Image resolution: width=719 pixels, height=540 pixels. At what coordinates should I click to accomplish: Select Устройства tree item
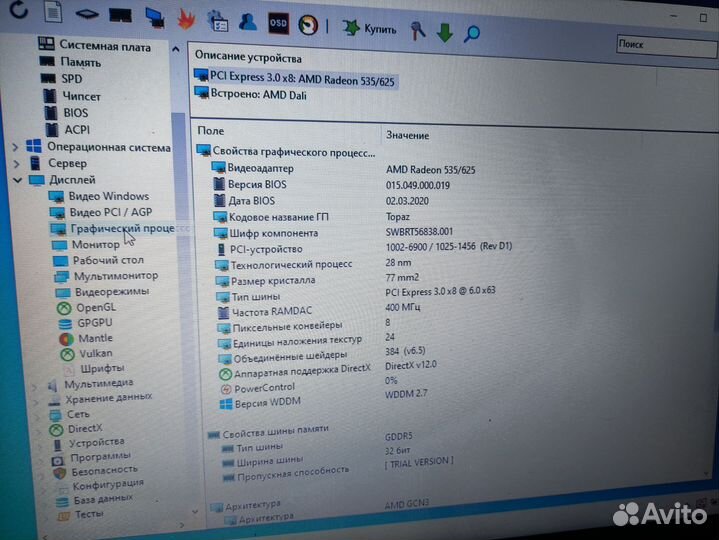coord(88,442)
